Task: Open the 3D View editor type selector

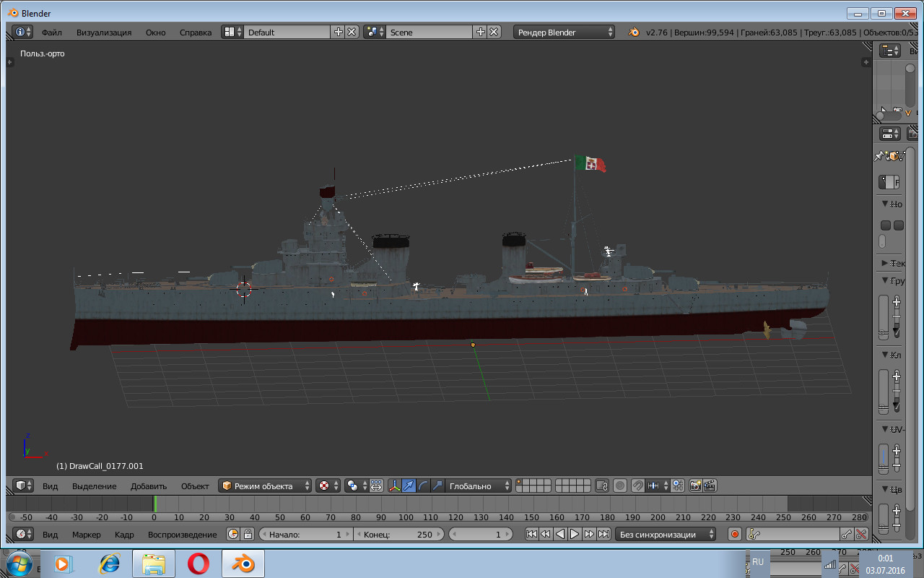Action: click(23, 486)
